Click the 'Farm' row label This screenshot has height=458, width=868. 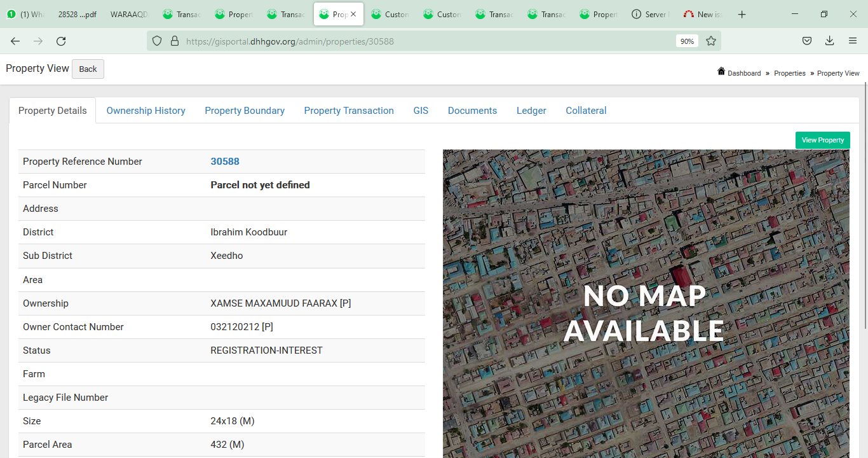34,374
